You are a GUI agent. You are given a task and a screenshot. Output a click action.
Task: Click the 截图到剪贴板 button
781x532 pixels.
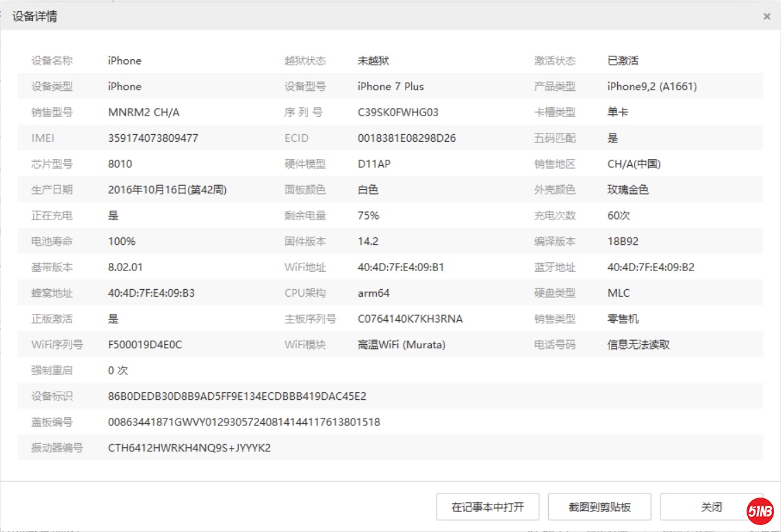(x=600, y=507)
